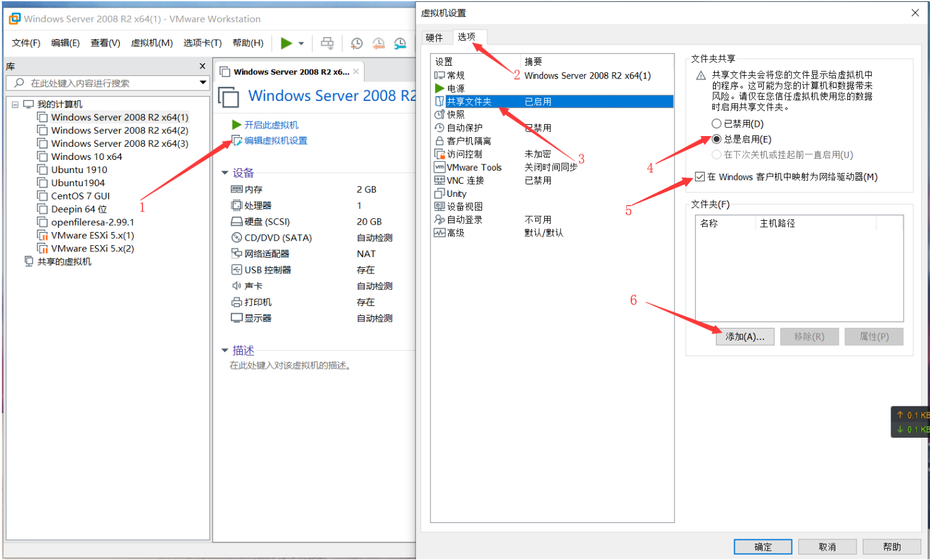Viewport: 930px width, 560px height.
Task: Open the dropdown beside the green play button
Action: pos(301,43)
